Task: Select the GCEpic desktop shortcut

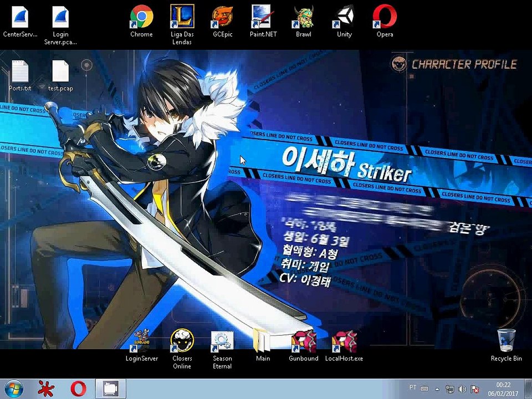Action: click(x=223, y=22)
